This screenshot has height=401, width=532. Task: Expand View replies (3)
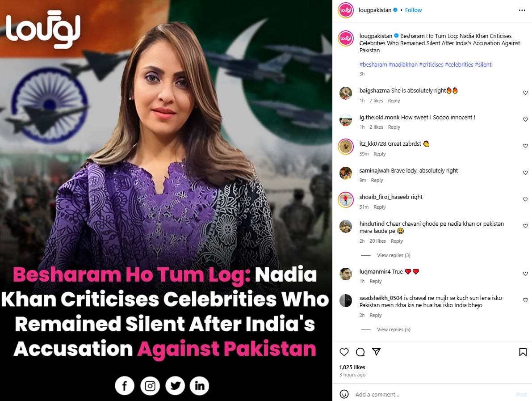point(394,255)
